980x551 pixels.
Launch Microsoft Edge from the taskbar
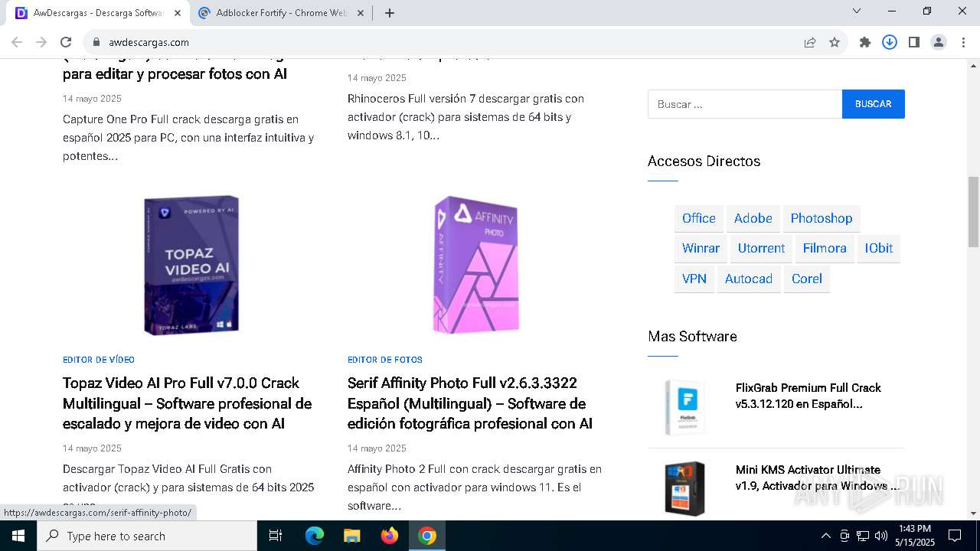[315, 536]
